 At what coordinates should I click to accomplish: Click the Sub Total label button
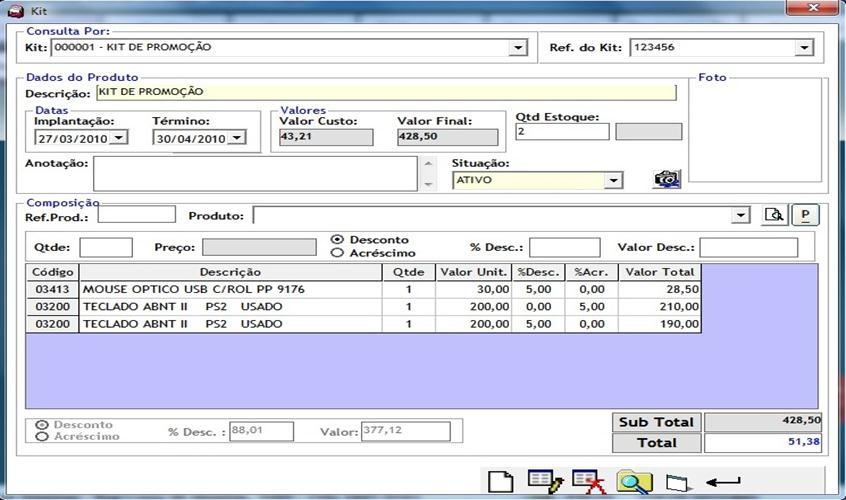(657, 422)
